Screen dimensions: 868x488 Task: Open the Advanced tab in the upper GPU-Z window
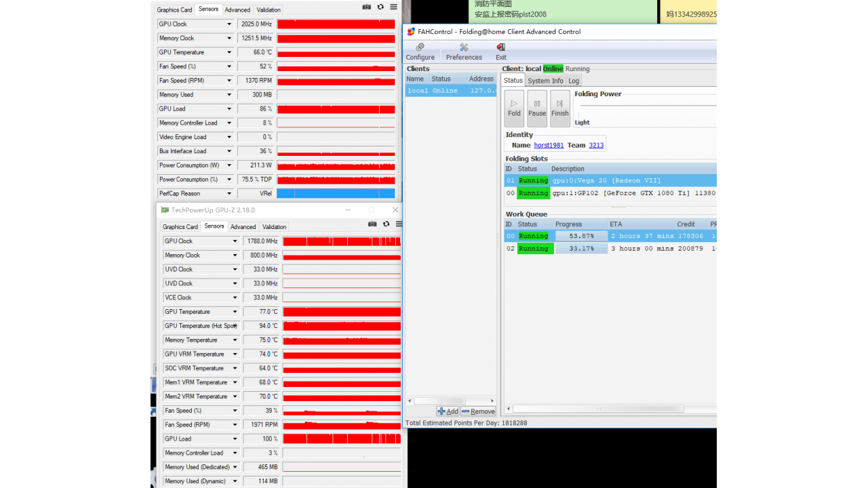237,10
